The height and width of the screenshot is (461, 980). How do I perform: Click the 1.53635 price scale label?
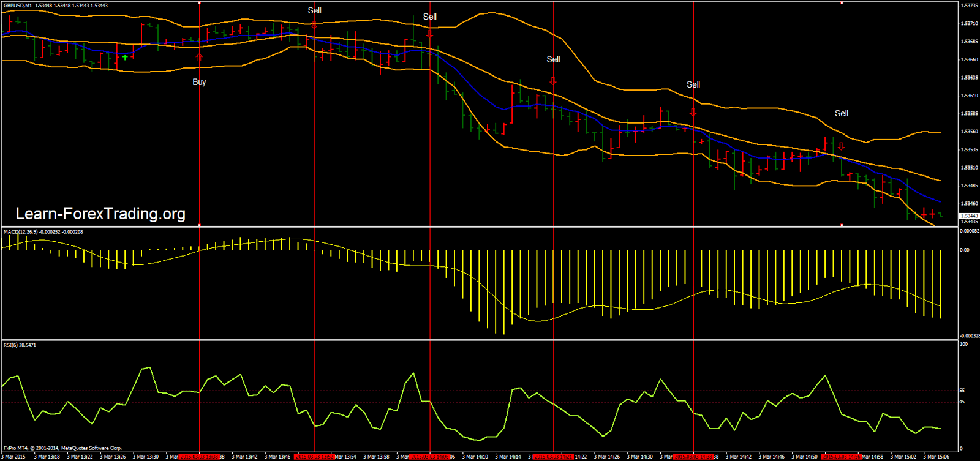tap(969, 78)
